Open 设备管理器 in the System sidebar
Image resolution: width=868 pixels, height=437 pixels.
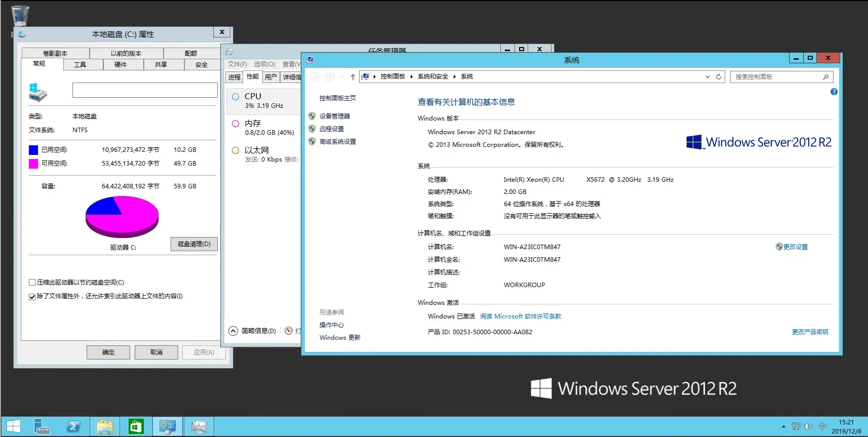[334, 116]
